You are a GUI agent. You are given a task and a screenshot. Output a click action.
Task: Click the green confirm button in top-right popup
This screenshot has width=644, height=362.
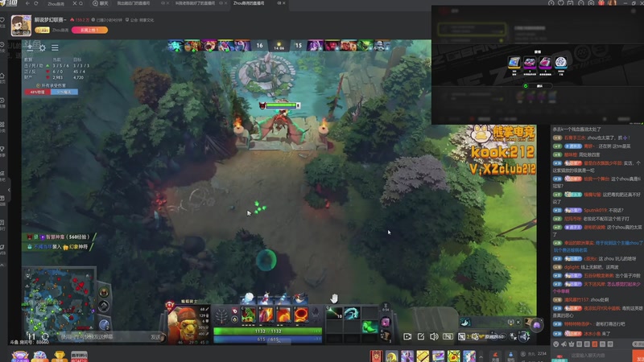pos(538,86)
